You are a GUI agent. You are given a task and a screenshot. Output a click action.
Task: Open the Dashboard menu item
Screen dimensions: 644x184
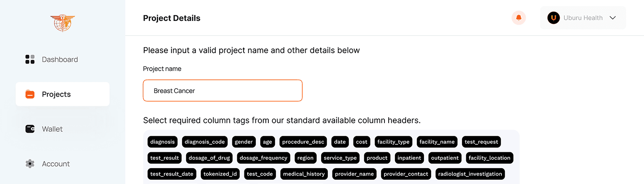tap(62, 59)
